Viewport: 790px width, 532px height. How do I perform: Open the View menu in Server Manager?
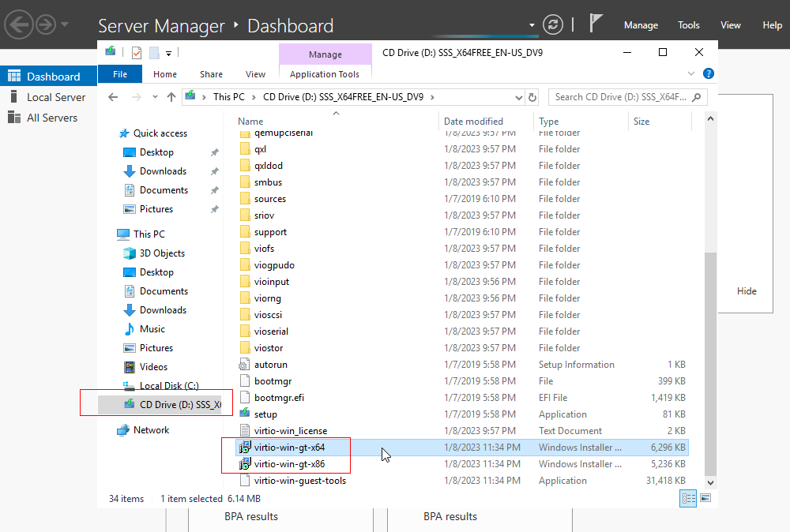coord(730,25)
